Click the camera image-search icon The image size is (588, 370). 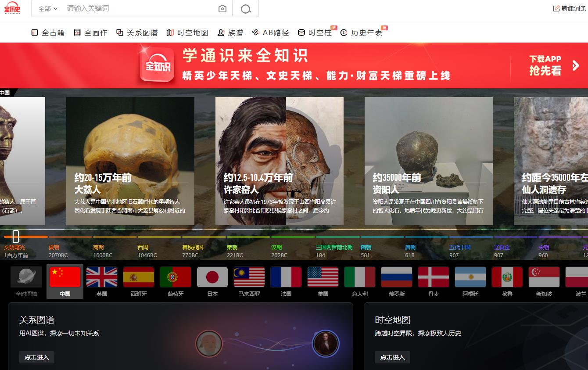click(222, 9)
